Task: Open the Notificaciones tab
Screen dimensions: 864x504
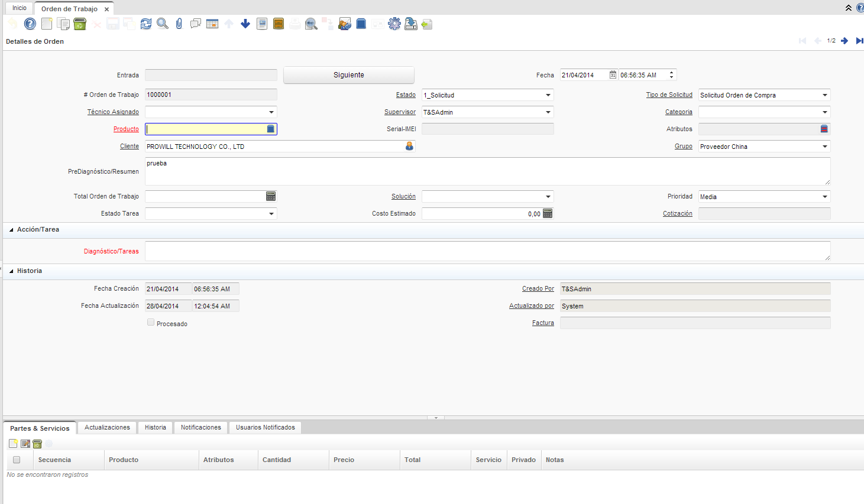Action: point(201,427)
